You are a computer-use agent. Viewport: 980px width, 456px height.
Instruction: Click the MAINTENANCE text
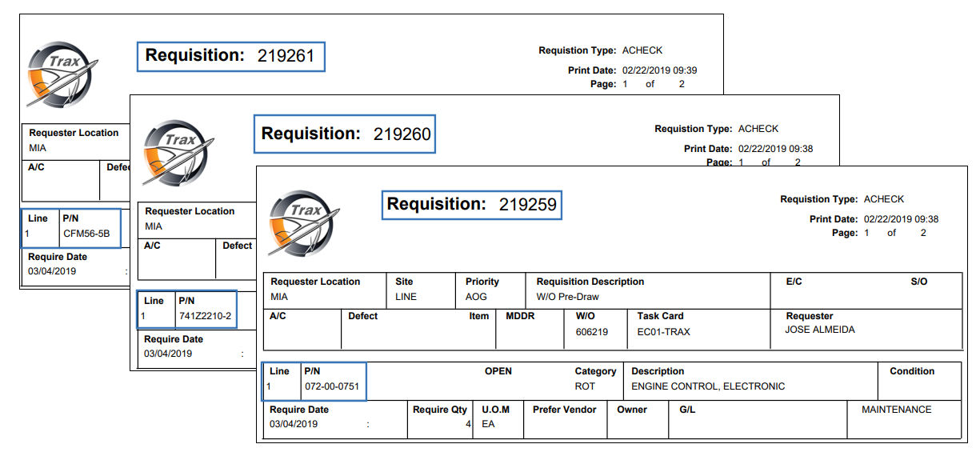coord(897,410)
